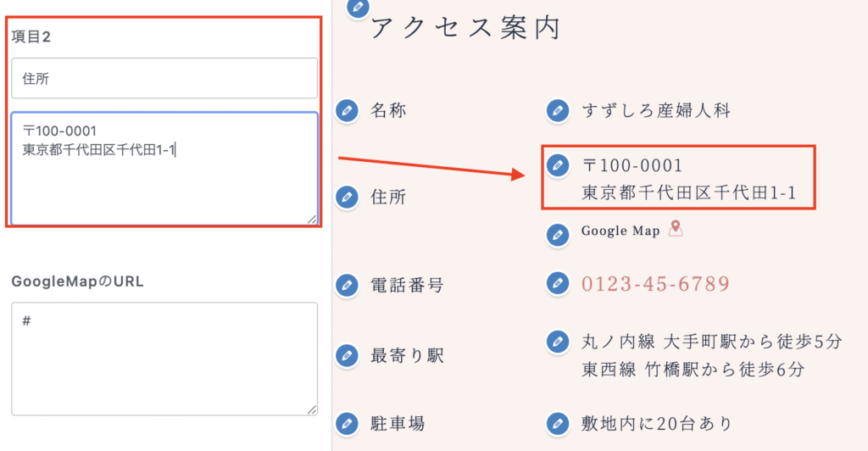Viewport: 868px width, 451px height.
Task: Click the red map pin icon
Action: click(x=676, y=229)
